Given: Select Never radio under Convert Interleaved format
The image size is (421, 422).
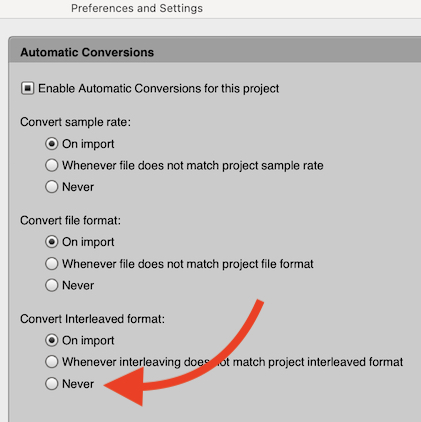Looking at the screenshot, I should click(x=52, y=384).
